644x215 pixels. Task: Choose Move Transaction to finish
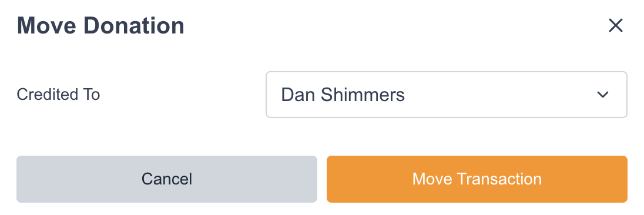click(x=477, y=179)
